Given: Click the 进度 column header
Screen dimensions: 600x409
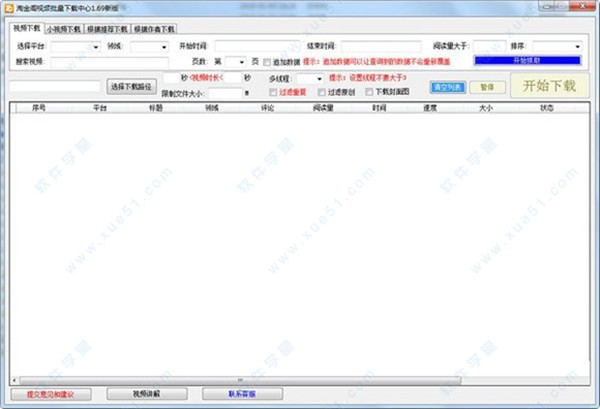Looking at the screenshot, I should click(x=430, y=108).
